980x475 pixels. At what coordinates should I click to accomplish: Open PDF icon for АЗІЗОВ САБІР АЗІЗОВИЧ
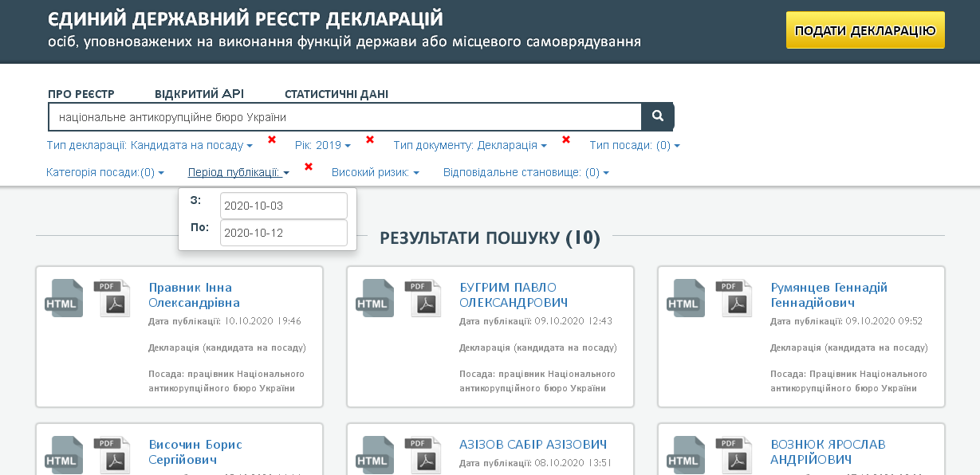point(423,455)
